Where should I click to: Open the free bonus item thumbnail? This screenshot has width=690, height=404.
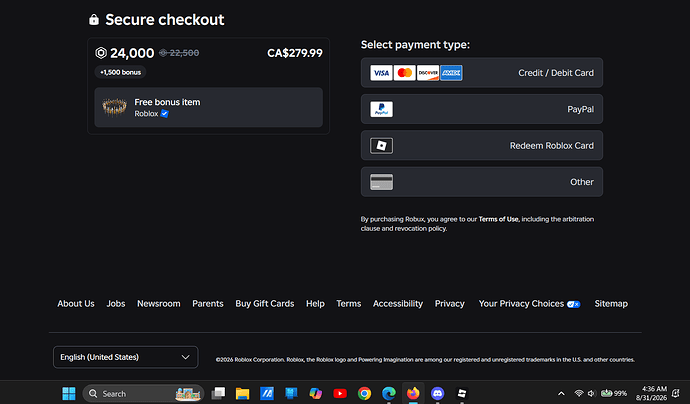click(114, 107)
